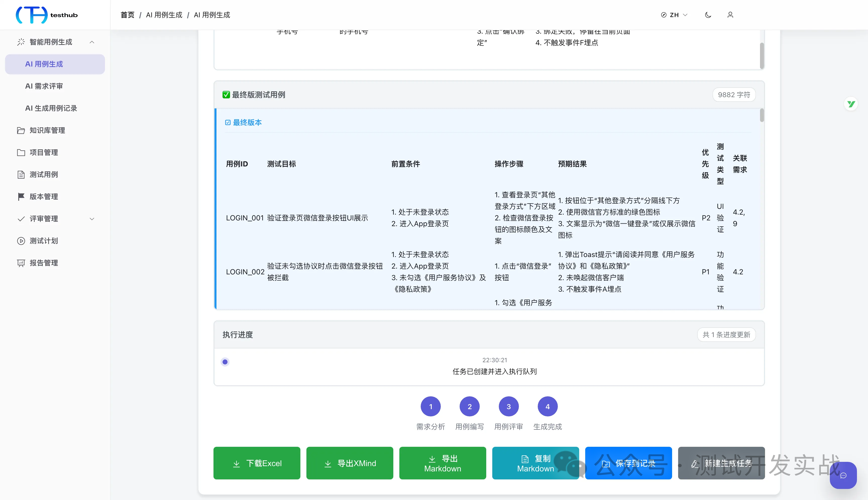
Task: Open the floating chat bubble icon
Action: [843, 475]
